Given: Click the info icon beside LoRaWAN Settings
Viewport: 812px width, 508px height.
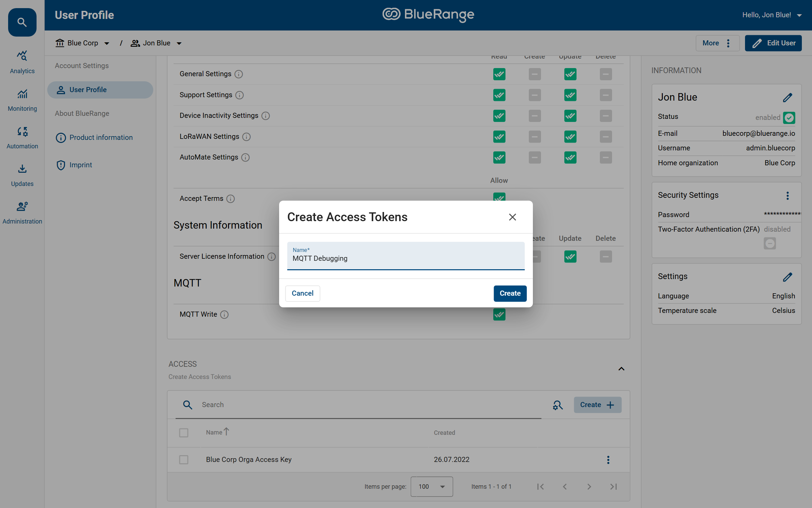Looking at the screenshot, I should 246,137.
